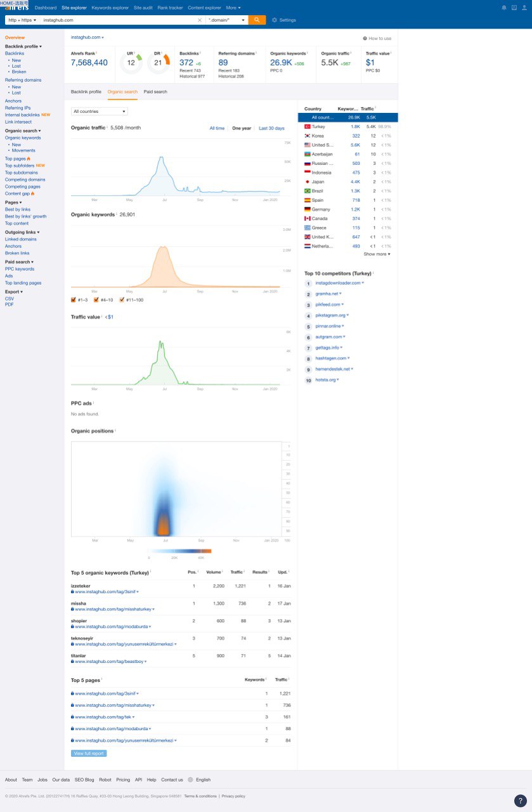532x812 pixels.
Task: Click the user account icon in the header
Action: [x=524, y=8]
